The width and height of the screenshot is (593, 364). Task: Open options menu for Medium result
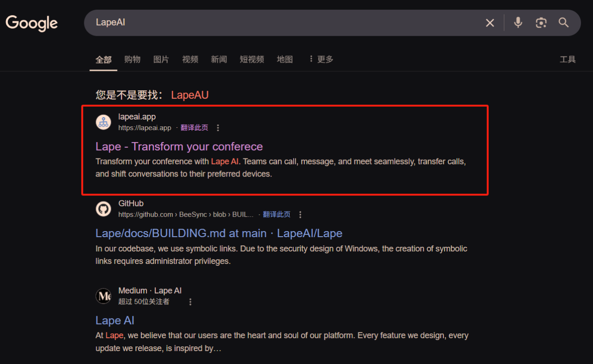tap(190, 302)
